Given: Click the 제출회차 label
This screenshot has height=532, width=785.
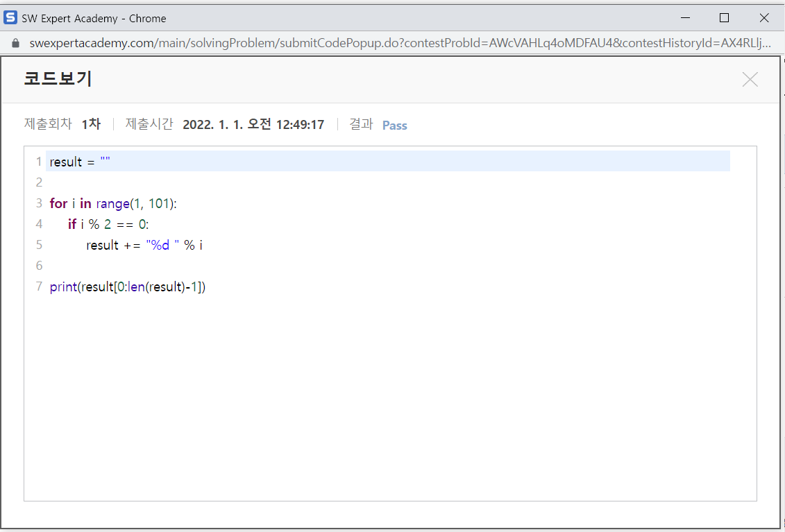Looking at the screenshot, I should [48, 123].
